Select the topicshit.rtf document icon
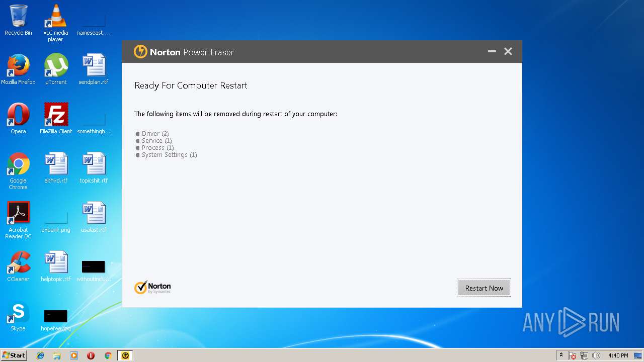The image size is (644, 362). tap(94, 168)
